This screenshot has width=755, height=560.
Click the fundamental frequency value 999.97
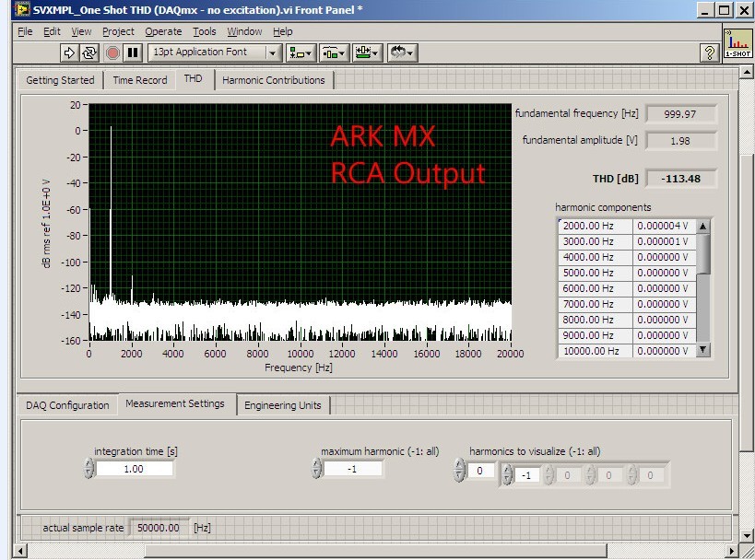(x=681, y=114)
